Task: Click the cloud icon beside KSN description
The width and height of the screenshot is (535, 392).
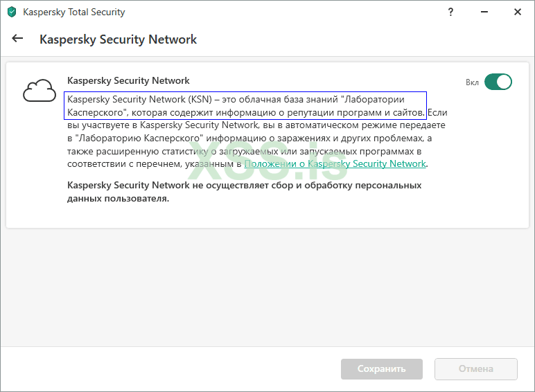Action: (x=39, y=91)
